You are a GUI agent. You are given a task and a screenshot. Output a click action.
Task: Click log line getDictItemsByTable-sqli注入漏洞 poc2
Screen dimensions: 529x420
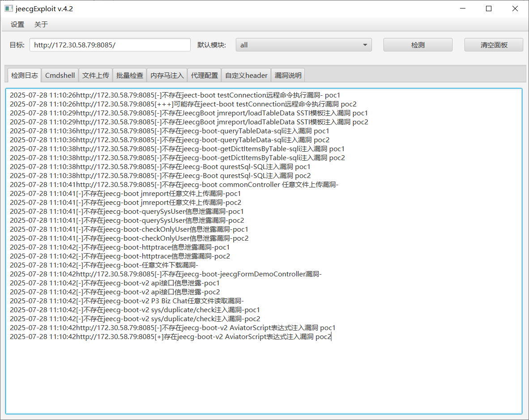click(177, 158)
